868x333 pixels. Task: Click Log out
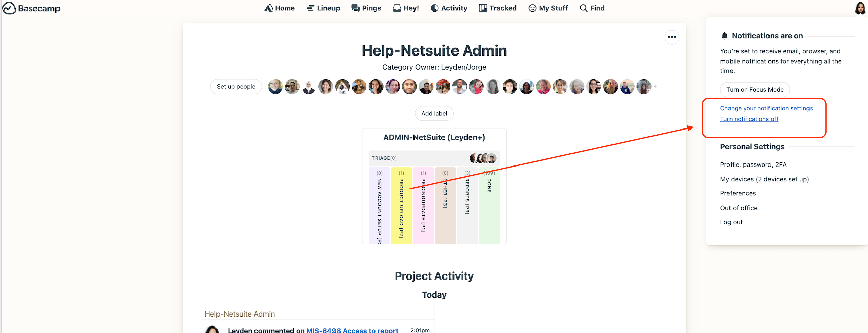point(731,222)
